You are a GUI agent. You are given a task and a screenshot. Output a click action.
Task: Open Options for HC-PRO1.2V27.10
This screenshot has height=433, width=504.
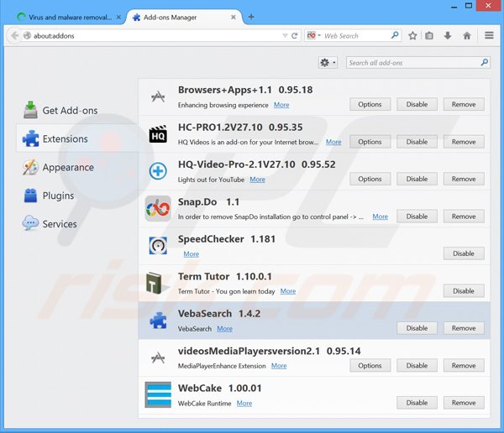click(x=370, y=142)
